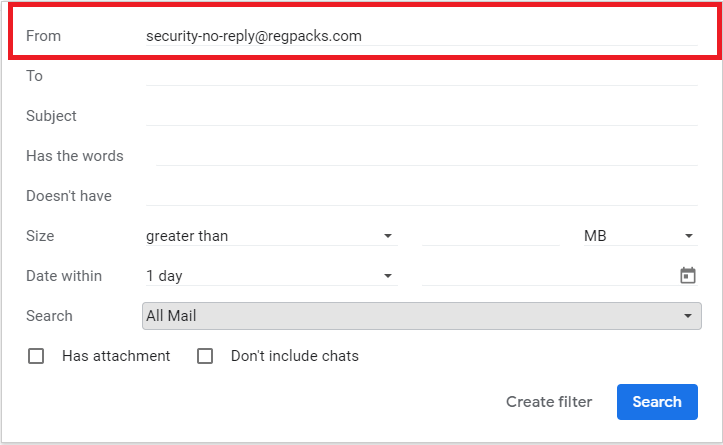Expand the '1 day' date within dropdown
This screenshot has height=445, width=723.
pyautogui.click(x=272, y=276)
